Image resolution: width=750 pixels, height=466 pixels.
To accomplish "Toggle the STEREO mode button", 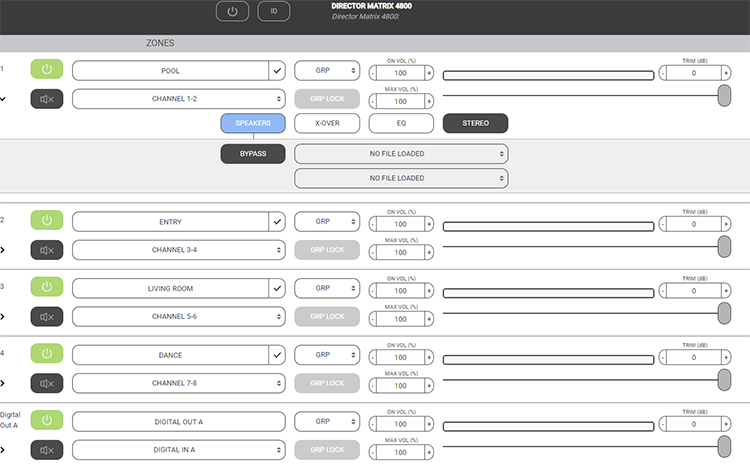I will coord(475,124).
